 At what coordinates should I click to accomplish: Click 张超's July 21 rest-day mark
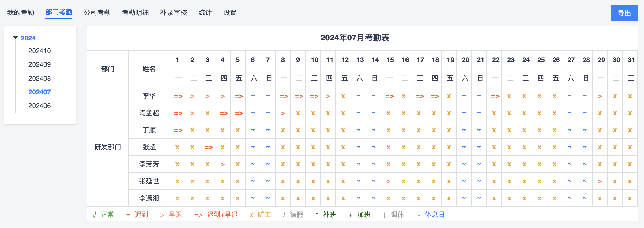(479, 147)
